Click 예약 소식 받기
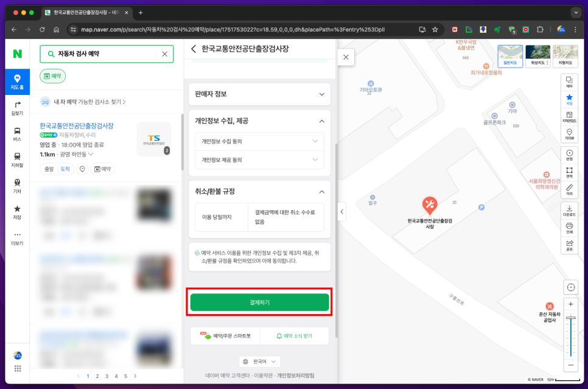The width and height of the screenshot is (588, 389). click(295, 335)
